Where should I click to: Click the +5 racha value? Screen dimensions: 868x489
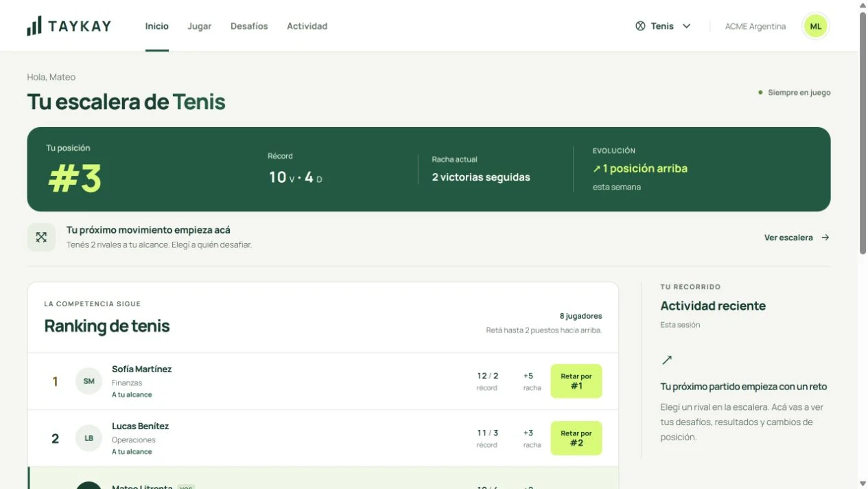528,376
